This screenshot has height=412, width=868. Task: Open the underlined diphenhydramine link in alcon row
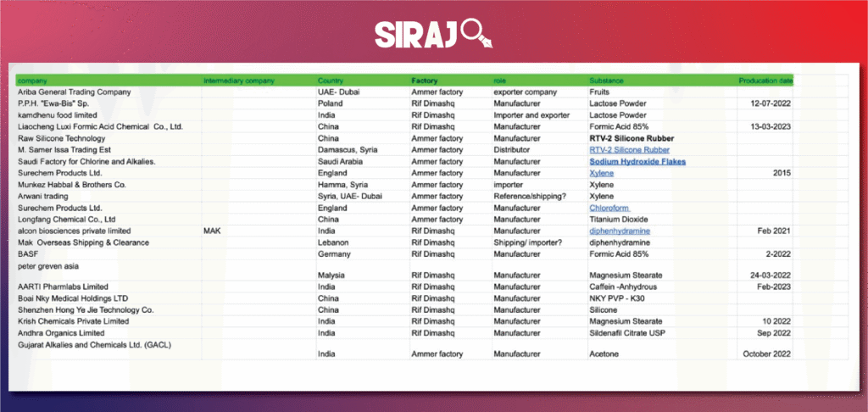[620, 231]
